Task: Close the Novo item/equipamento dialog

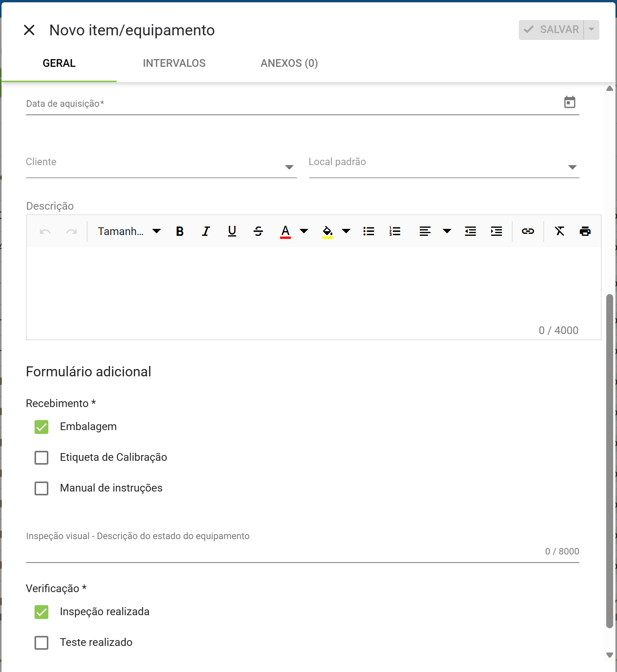Action: click(x=29, y=30)
